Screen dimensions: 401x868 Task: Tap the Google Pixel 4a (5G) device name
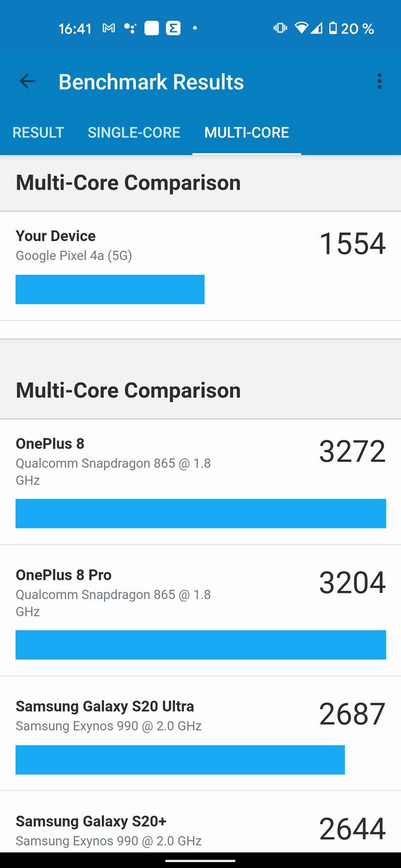[x=74, y=255]
